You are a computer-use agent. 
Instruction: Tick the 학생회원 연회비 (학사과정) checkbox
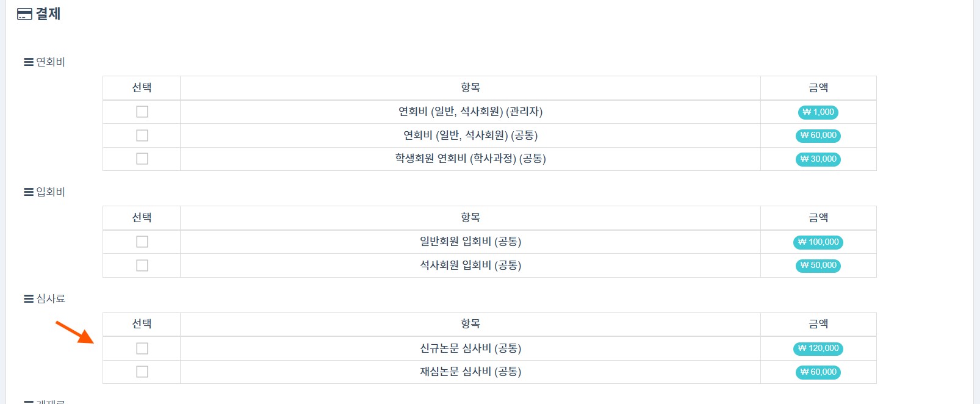tap(142, 159)
